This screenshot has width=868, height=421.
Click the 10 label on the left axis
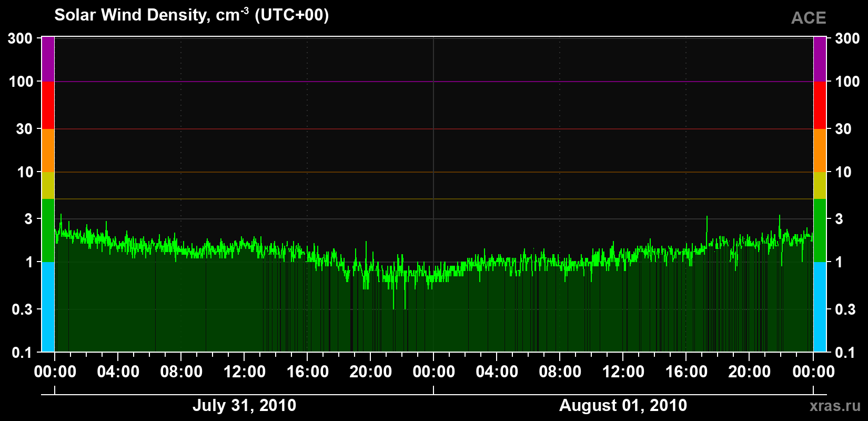[x=25, y=172]
